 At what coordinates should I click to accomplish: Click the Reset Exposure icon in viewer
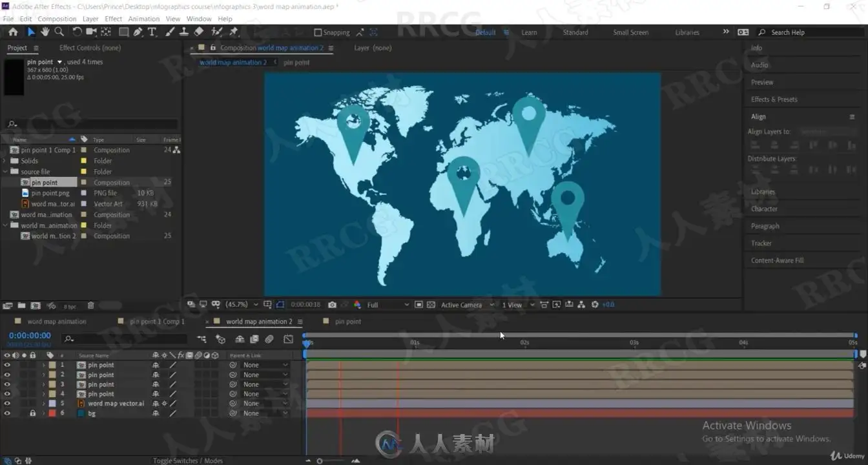(x=595, y=305)
